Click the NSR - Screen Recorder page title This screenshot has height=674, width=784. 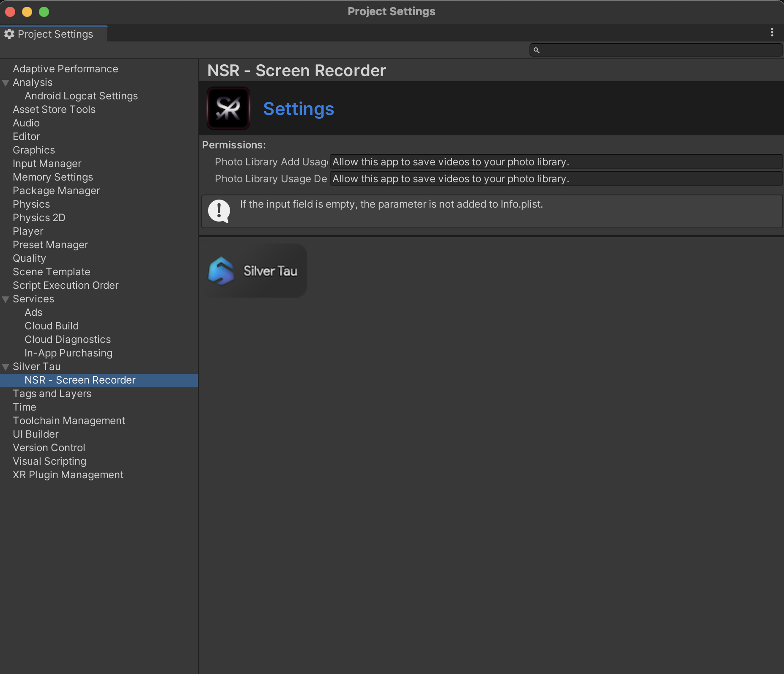pos(296,71)
